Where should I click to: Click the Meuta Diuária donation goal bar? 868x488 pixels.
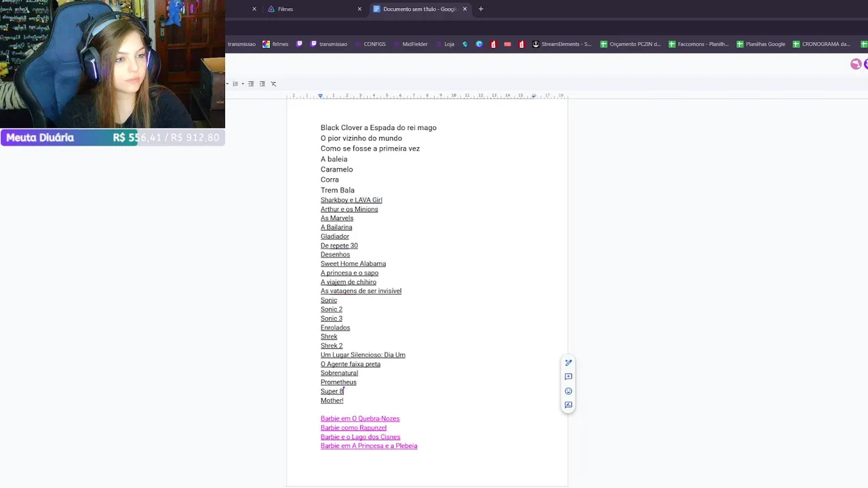[x=113, y=138]
